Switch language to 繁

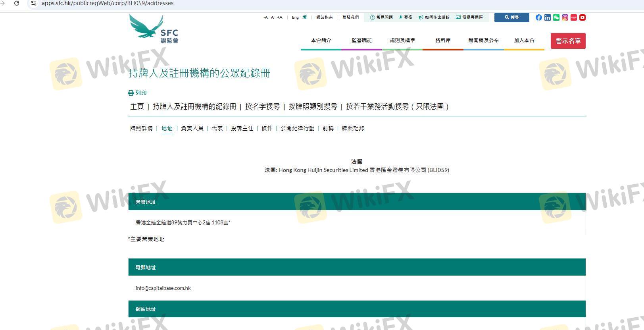point(305,17)
